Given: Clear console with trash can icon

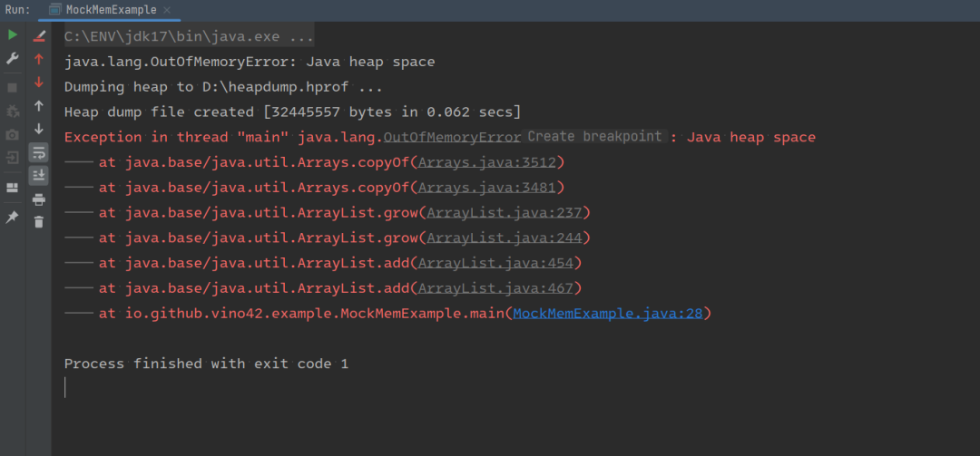Looking at the screenshot, I should pyautogui.click(x=39, y=222).
